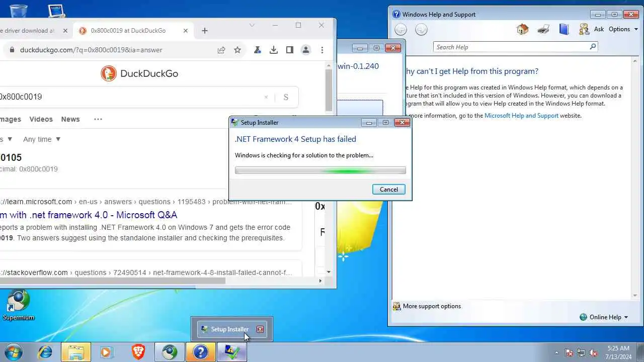644x362 pixels.
Task: Click the setup progress bar
Action: click(x=320, y=171)
